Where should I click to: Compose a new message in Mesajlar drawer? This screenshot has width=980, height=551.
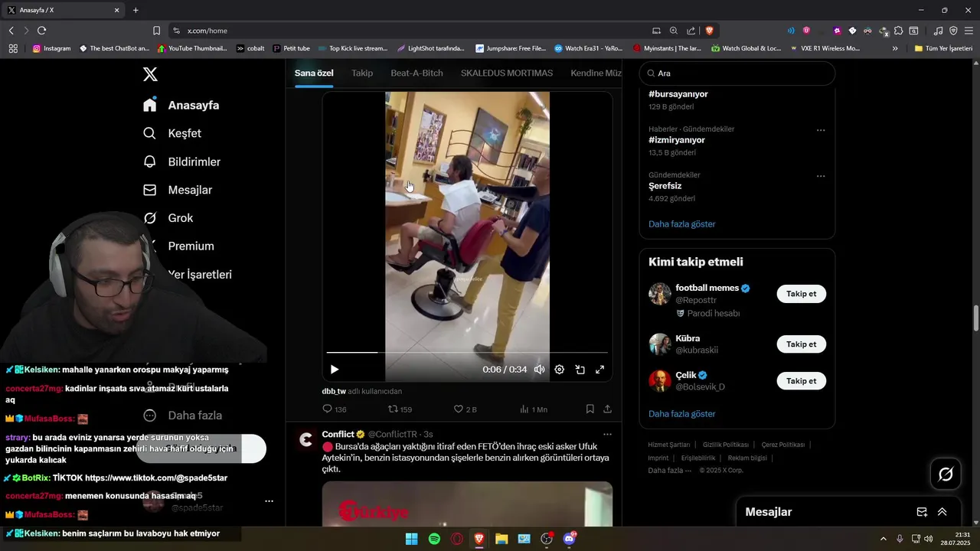tap(922, 512)
